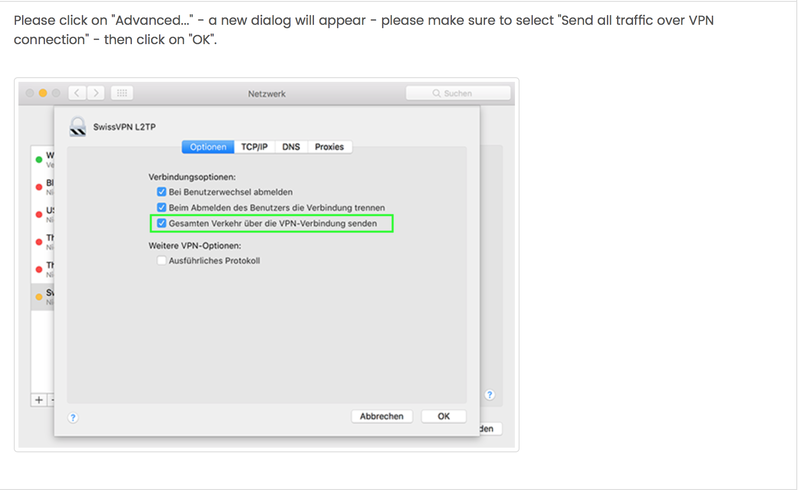Screen dimensions: 800x490
Task: Click the SwissVPN L2TP lock icon
Action: 78,127
